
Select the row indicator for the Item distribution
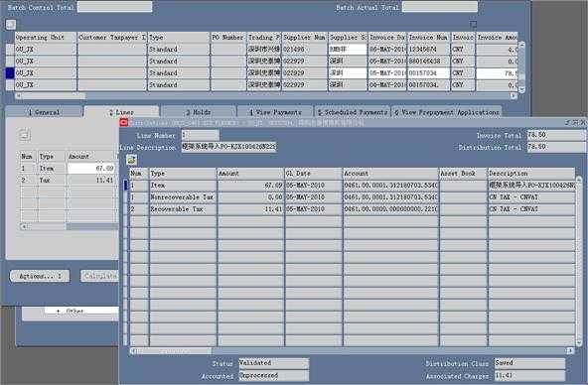pos(126,185)
